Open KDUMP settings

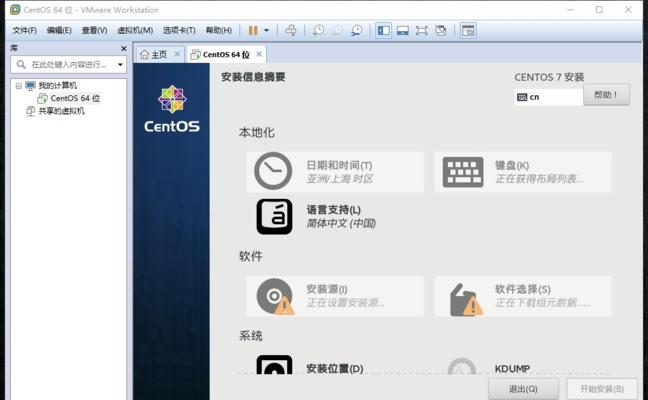click(523, 365)
